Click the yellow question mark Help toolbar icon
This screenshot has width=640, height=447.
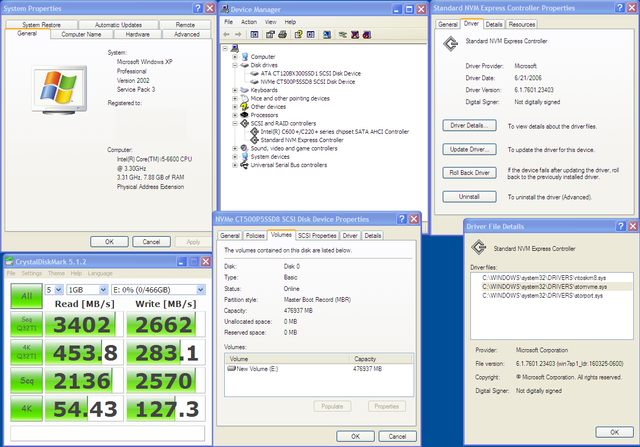(298, 35)
